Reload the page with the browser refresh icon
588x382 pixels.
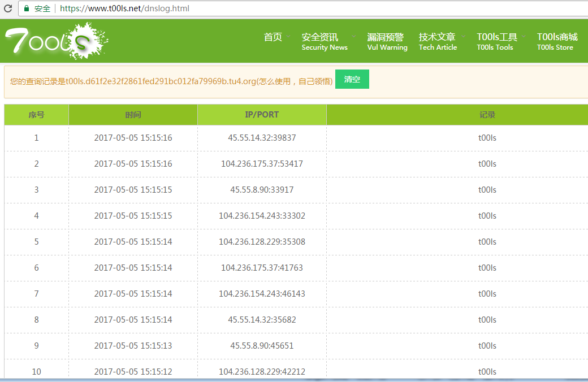point(7,8)
